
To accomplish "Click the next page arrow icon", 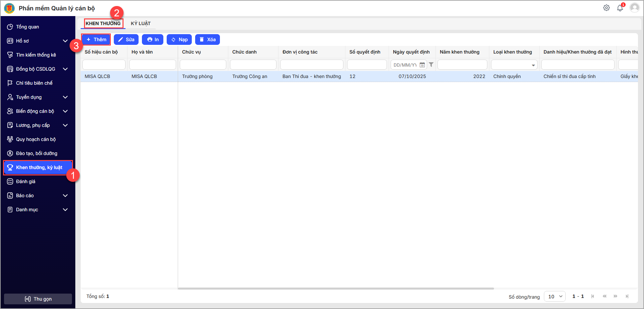I will click(616, 296).
